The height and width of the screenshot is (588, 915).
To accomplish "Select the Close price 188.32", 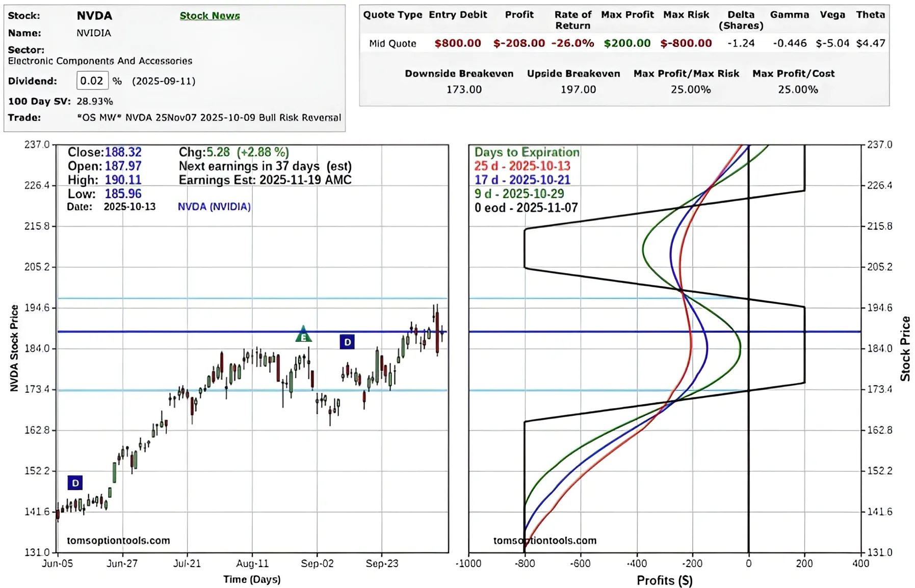I will [123, 152].
